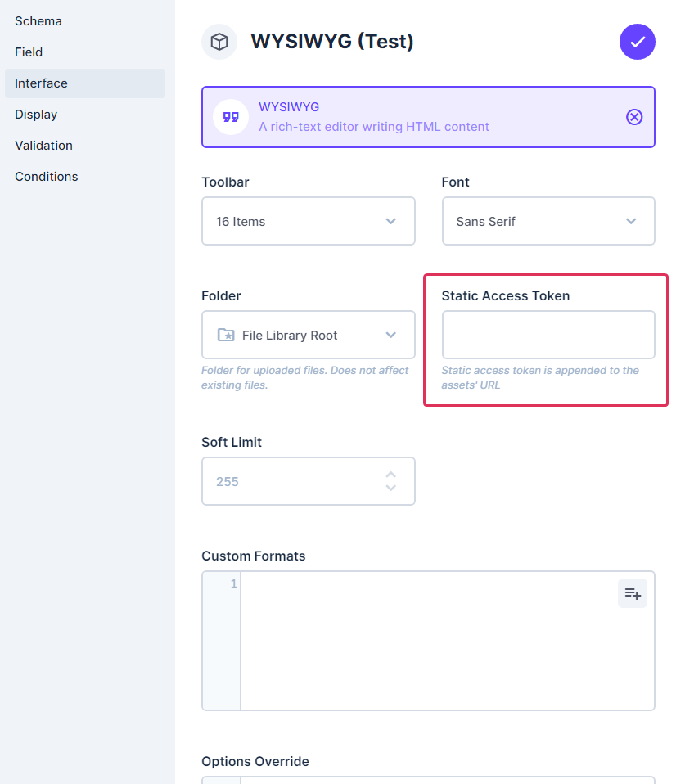Select the currently active Interface section
676x784 pixels.
[41, 83]
